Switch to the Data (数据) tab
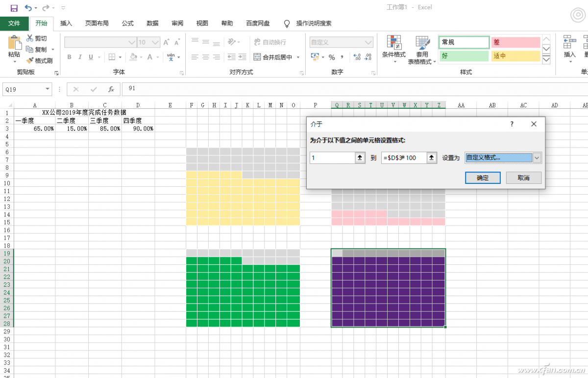The image size is (588, 378). point(152,23)
